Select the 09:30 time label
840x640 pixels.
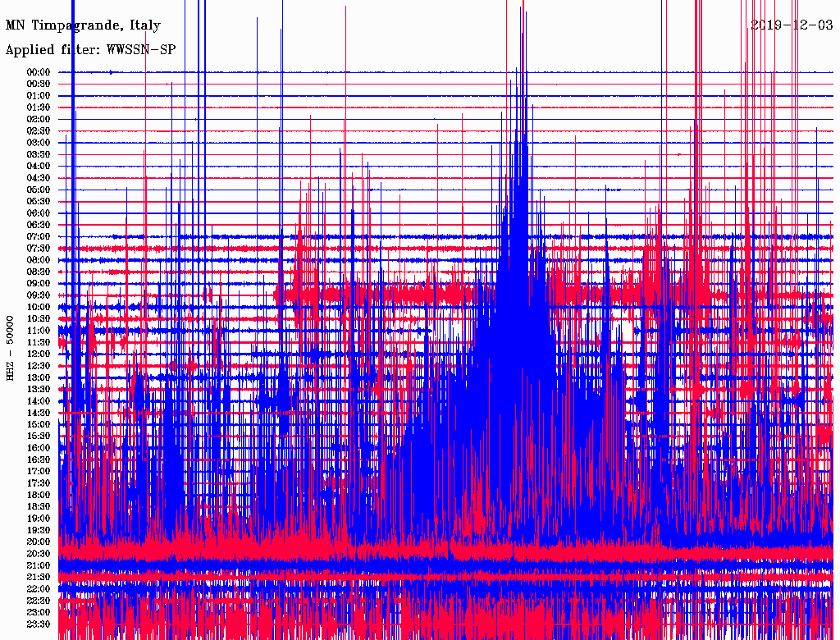39,295
